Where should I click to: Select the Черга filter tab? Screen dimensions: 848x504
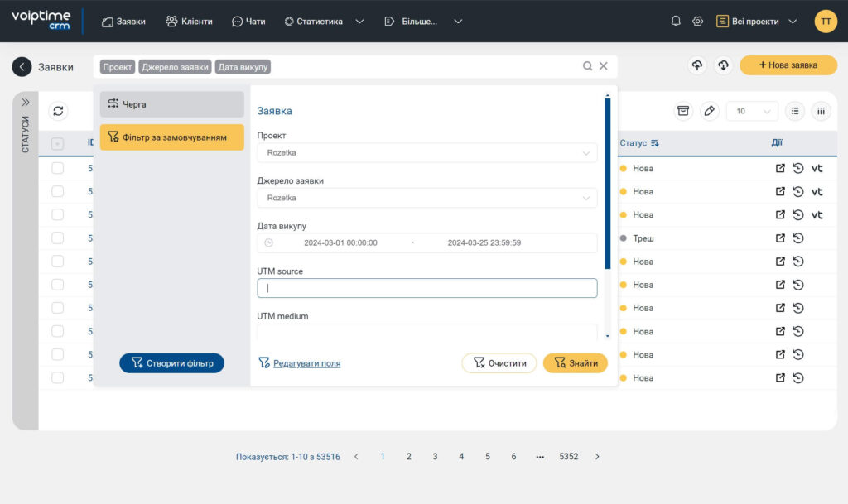tap(172, 104)
